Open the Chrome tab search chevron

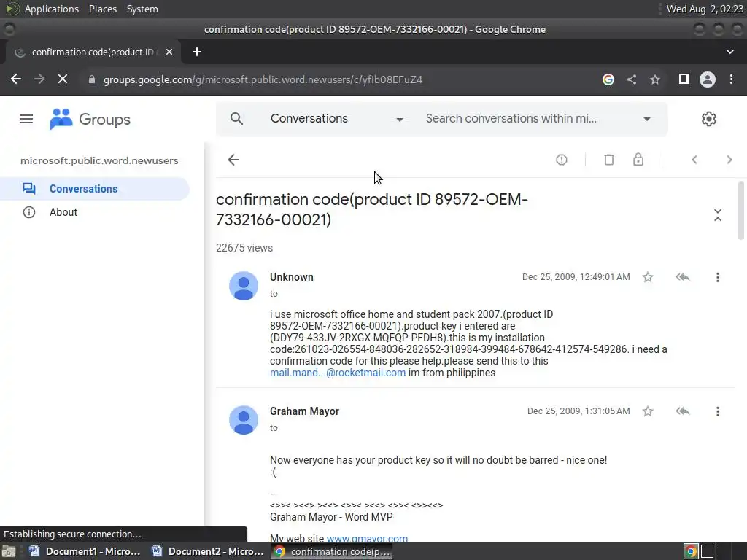pyautogui.click(x=729, y=52)
